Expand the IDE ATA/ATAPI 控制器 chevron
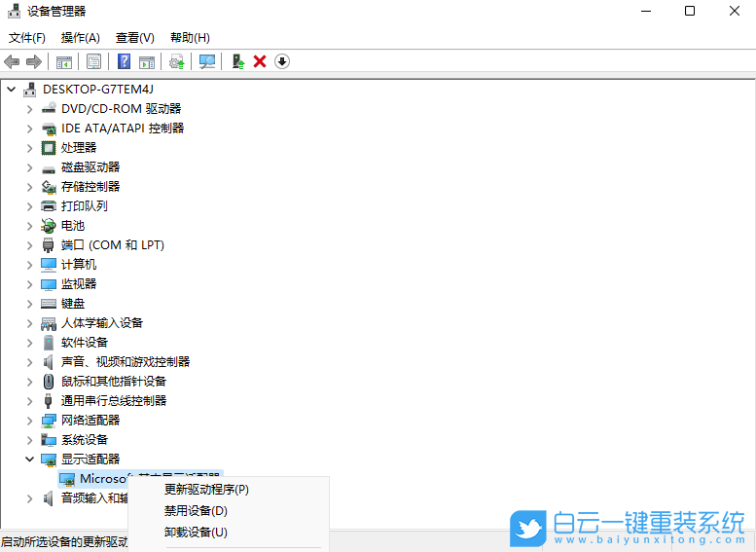756x552 pixels. pyautogui.click(x=30, y=129)
